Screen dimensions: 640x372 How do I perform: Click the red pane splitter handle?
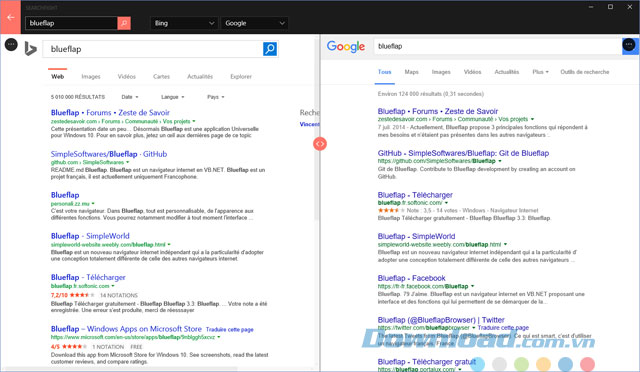[320, 144]
